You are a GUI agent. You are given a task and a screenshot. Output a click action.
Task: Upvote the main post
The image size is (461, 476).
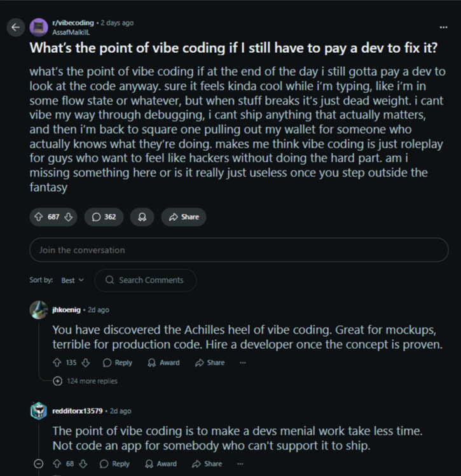tap(39, 217)
